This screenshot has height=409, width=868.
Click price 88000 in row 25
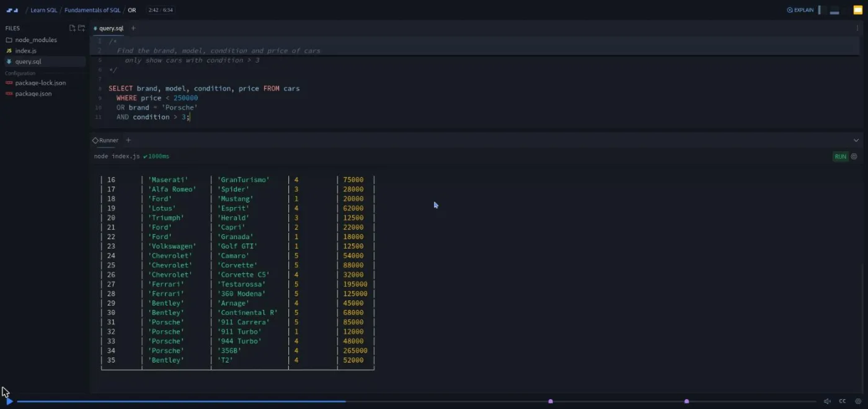click(353, 265)
